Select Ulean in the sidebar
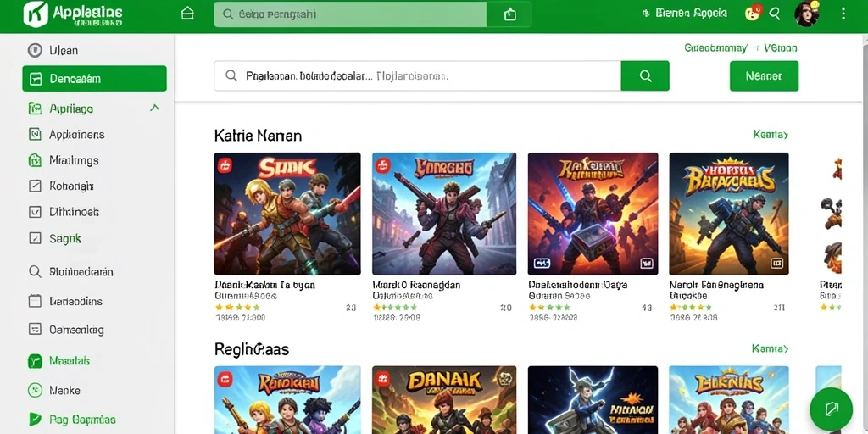This screenshot has width=868, height=434. 63,50
